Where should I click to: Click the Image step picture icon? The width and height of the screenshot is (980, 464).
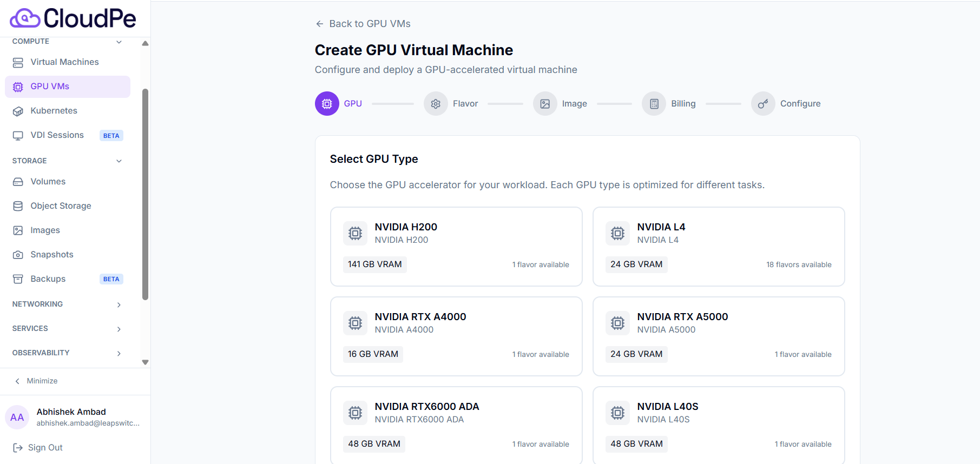[545, 104]
